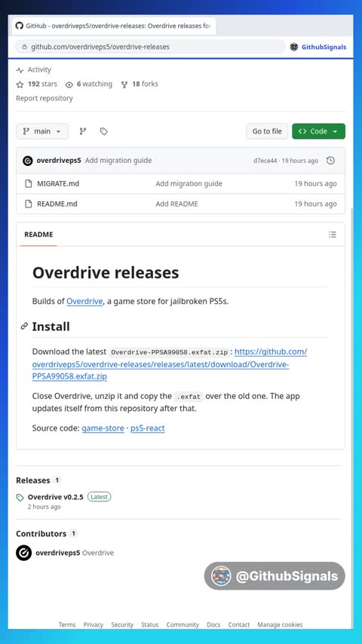Open the 'Add migration guide' commit message in the header row

(118, 161)
